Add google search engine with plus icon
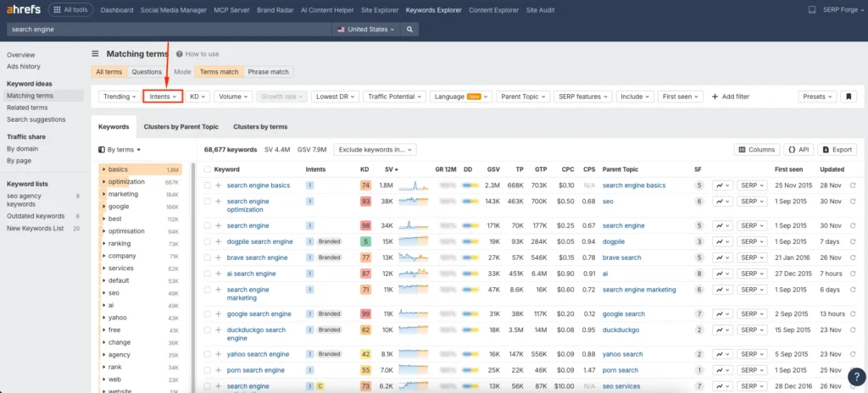Screen dimensions: 868x393 pos(218,314)
